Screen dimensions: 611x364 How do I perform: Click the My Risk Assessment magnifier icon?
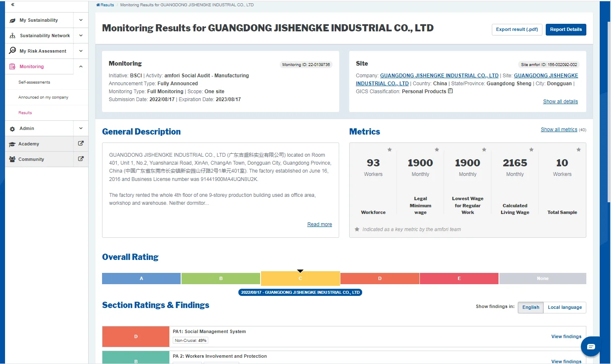point(13,51)
